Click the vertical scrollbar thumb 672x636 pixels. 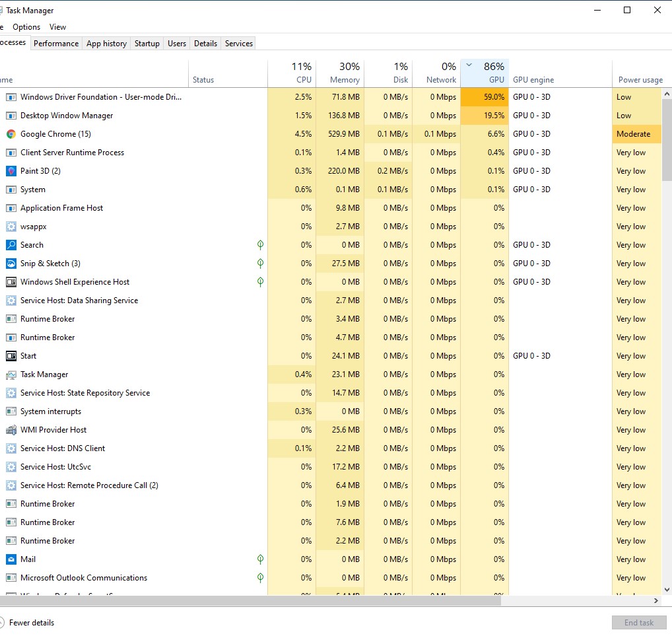(x=667, y=139)
